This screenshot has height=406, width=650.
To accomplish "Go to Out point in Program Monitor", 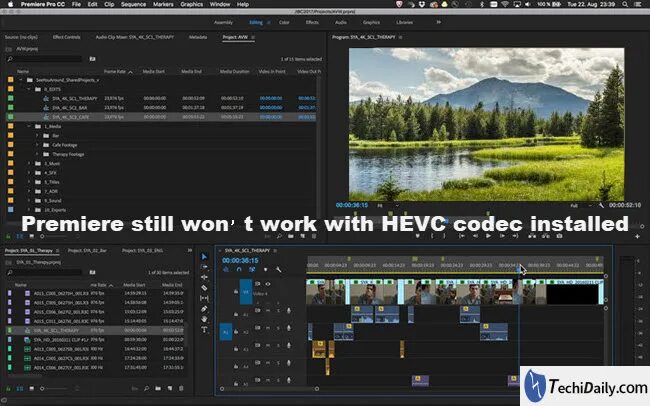I will [x=515, y=236].
